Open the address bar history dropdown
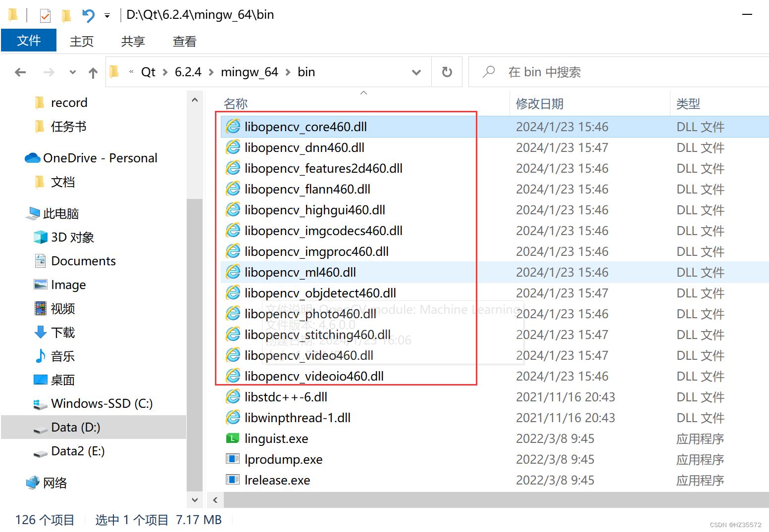Viewport: 769px width, 532px height. [x=416, y=72]
